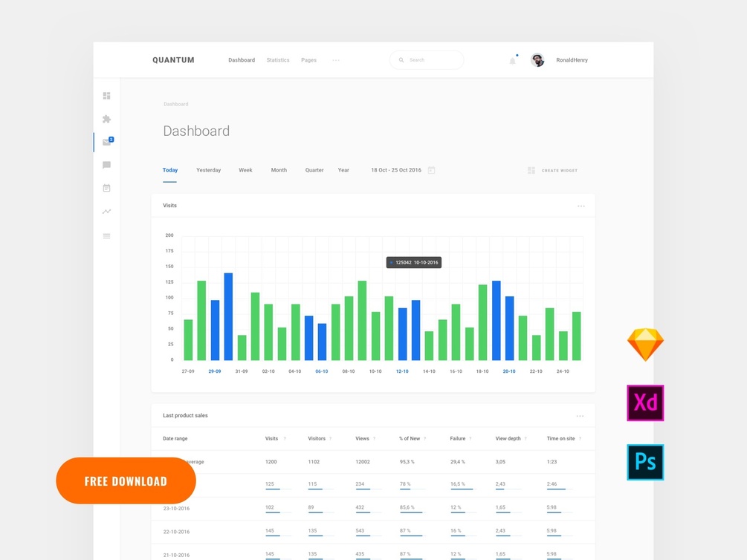Select the Quarter tab
This screenshot has width=747, height=560.
pos(314,170)
